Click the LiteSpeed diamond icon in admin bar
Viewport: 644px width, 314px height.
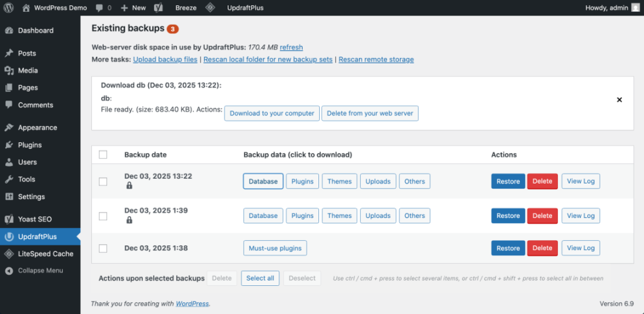pos(210,8)
